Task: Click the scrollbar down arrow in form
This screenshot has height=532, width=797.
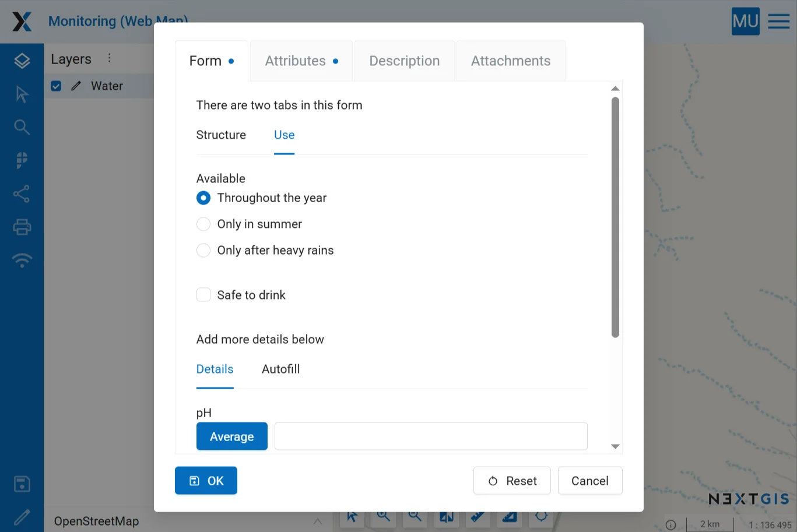Action: 615,446
